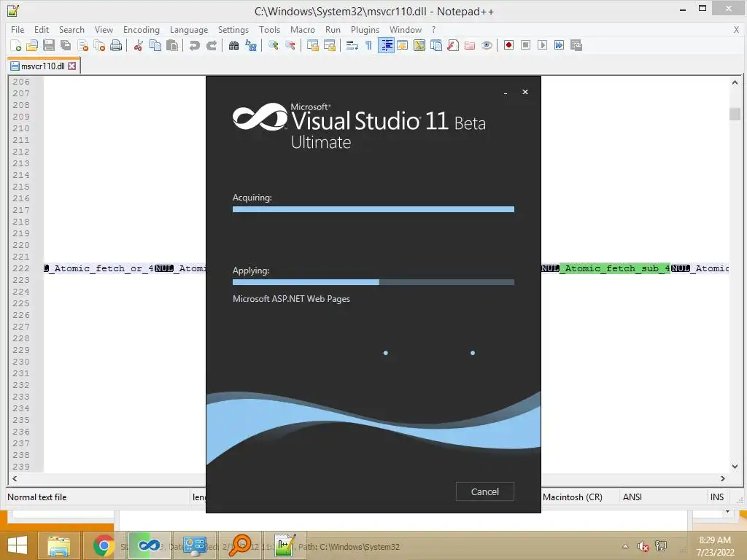
Task: Click the Copy icon in the toolbar
Action: [155, 45]
